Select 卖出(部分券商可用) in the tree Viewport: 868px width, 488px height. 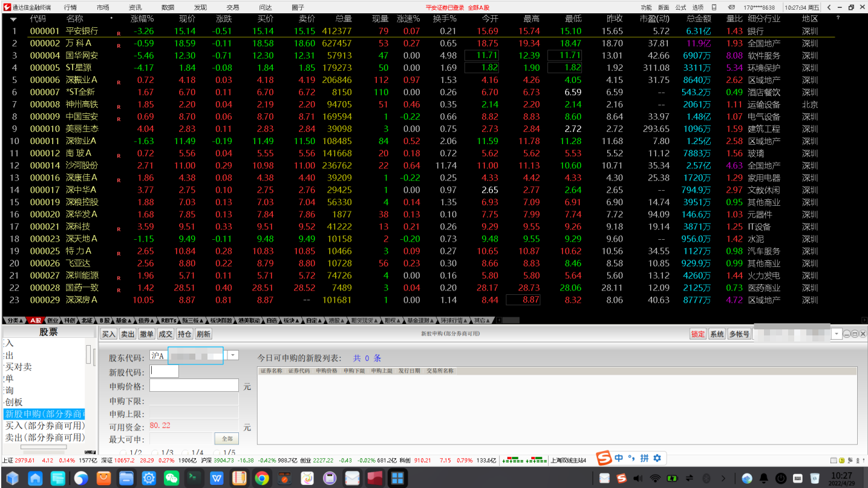pyautogui.click(x=44, y=437)
